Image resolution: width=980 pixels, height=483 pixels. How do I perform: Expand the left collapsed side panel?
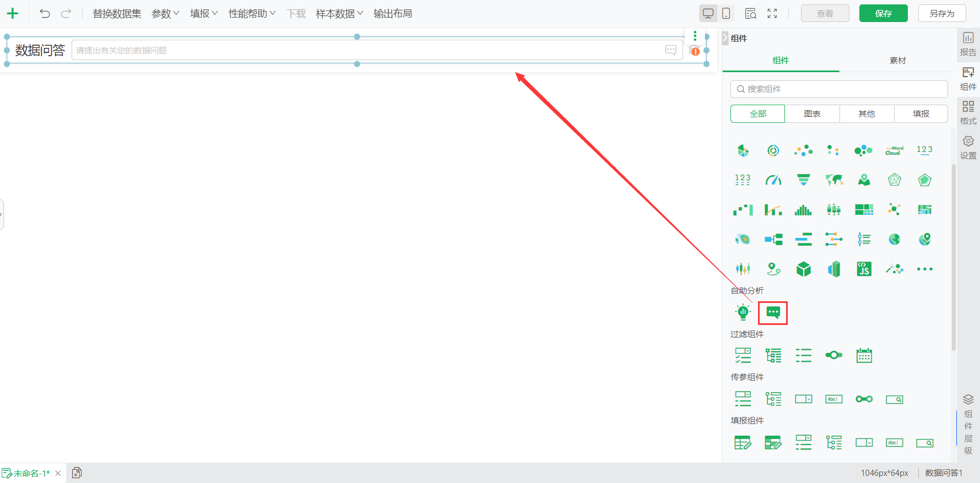(2, 214)
